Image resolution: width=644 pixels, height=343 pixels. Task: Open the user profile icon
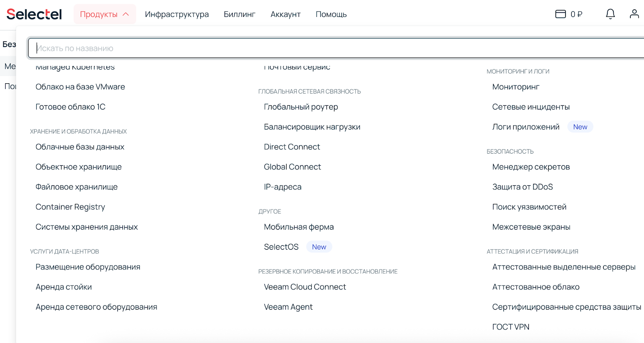click(x=634, y=14)
